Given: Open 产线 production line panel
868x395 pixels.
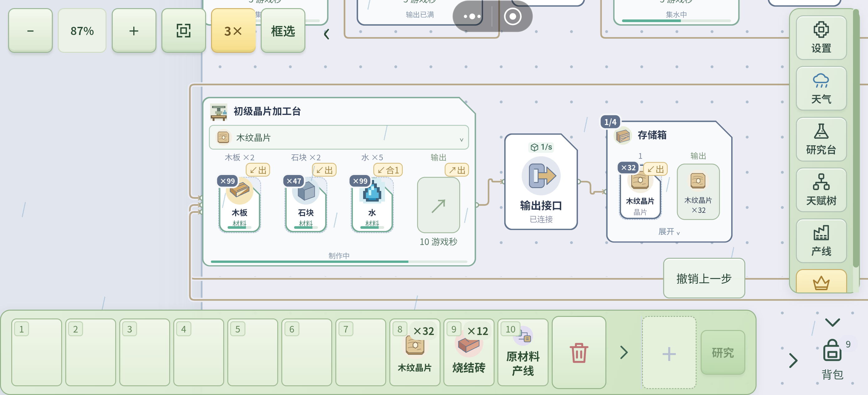Looking at the screenshot, I should coord(821,241).
